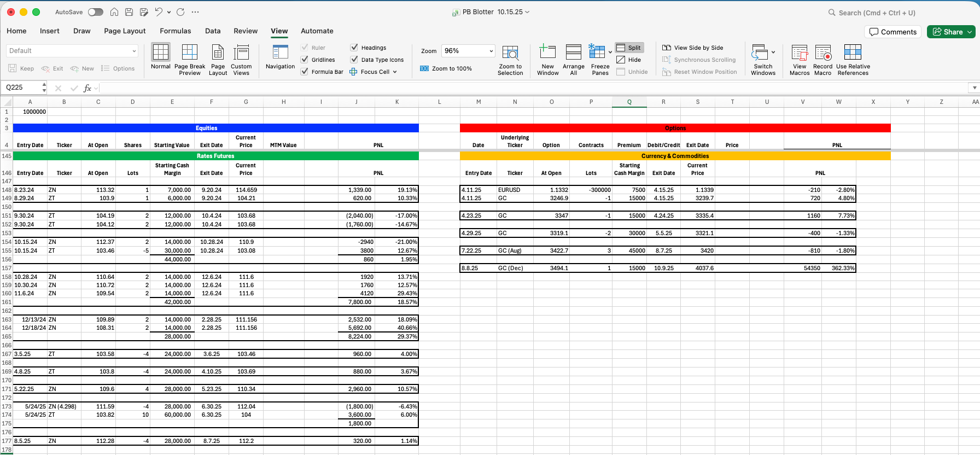
Task: Open Custom Views
Action: pyautogui.click(x=241, y=60)
